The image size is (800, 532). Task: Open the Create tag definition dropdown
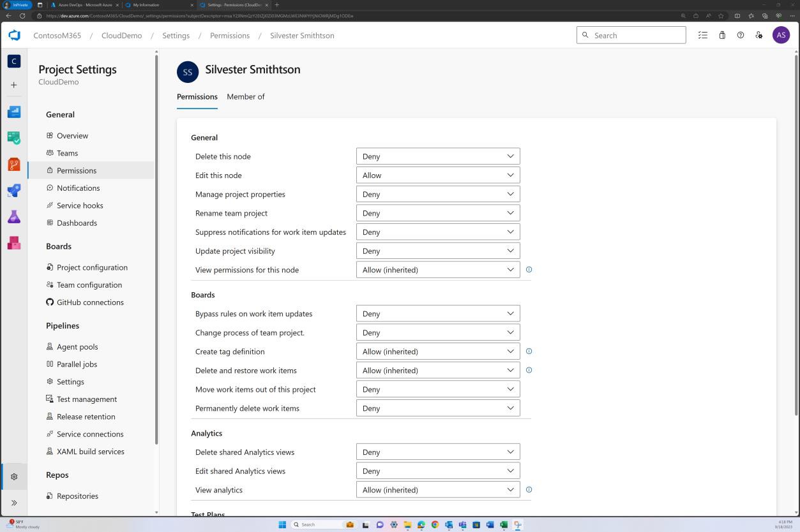pos(437,351)
